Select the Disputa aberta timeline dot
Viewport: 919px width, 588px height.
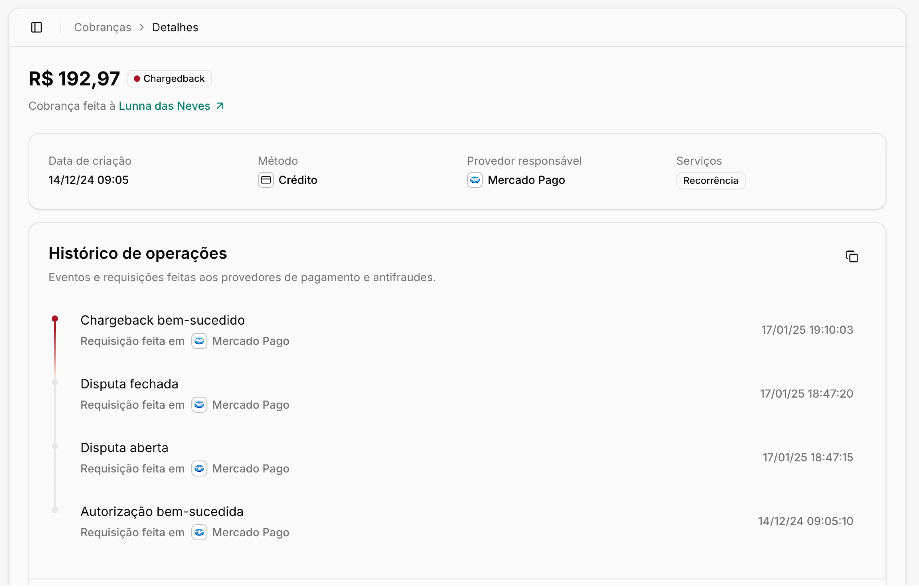55,446
